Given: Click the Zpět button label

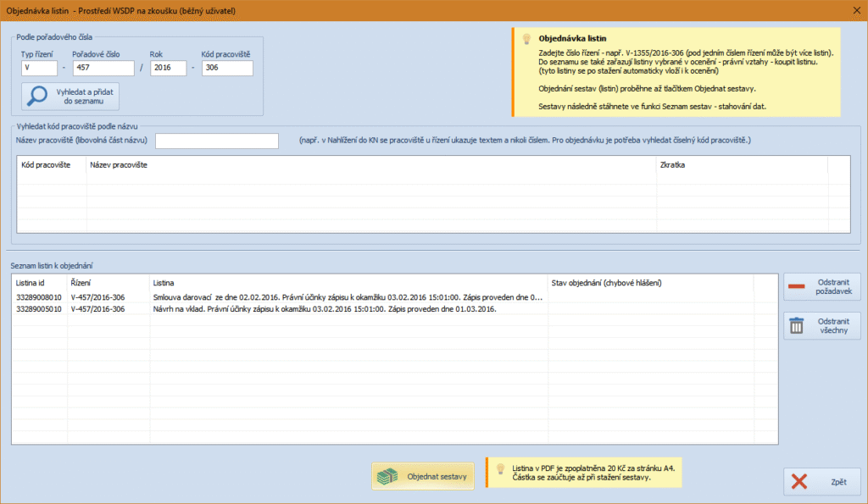Looking at the screenshot, I should [x=838, y=482].
